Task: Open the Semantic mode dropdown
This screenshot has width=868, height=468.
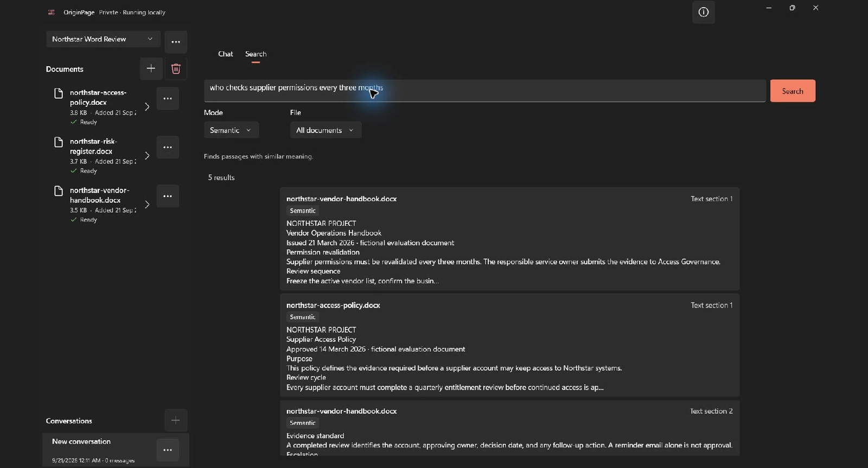Action: point(231,130)
